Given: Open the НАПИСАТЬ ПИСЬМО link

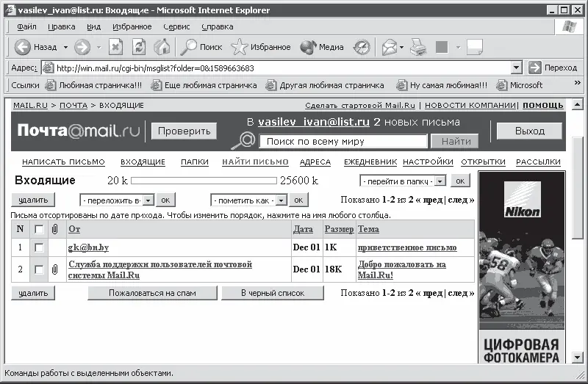Looking at the screenshot, I should click(x=63, y=162).
